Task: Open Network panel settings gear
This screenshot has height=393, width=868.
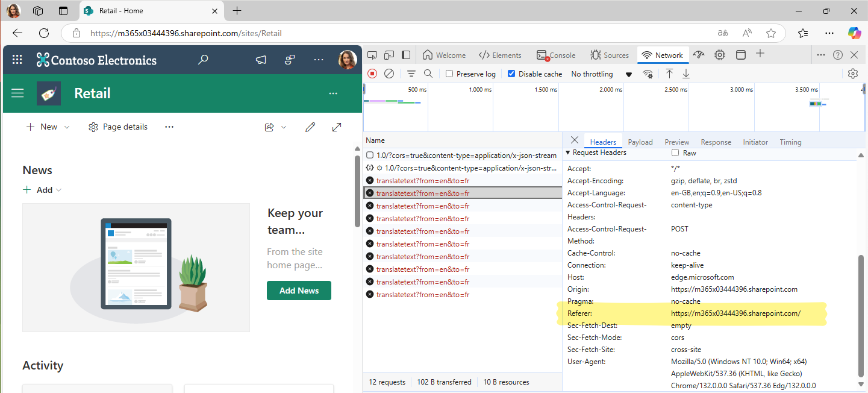Action: pos(852,74)
